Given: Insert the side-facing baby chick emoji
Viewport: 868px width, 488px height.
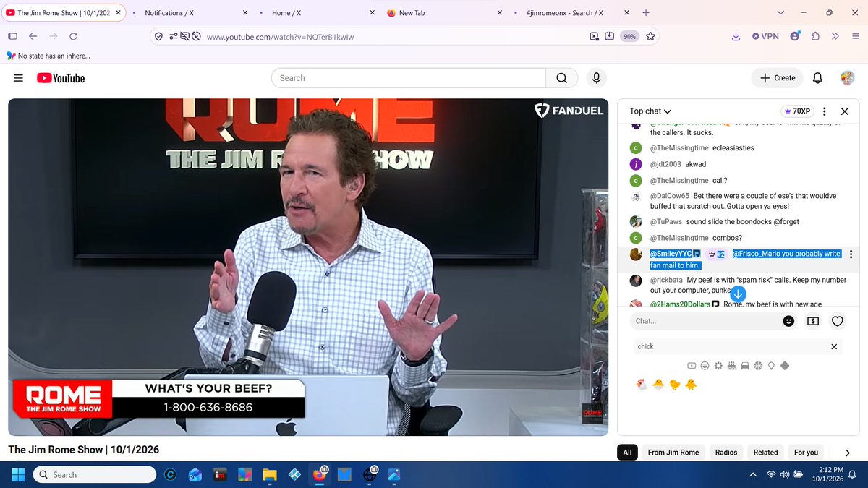Looking at the screenshot, I should coord(675,385).
